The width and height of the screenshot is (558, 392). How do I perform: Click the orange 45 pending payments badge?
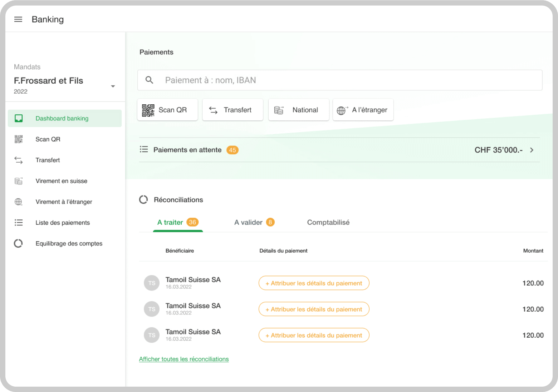pos(232,150)
